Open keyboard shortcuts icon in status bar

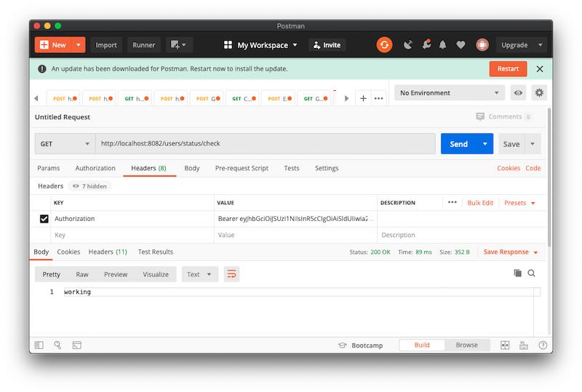tap(524, 345)
